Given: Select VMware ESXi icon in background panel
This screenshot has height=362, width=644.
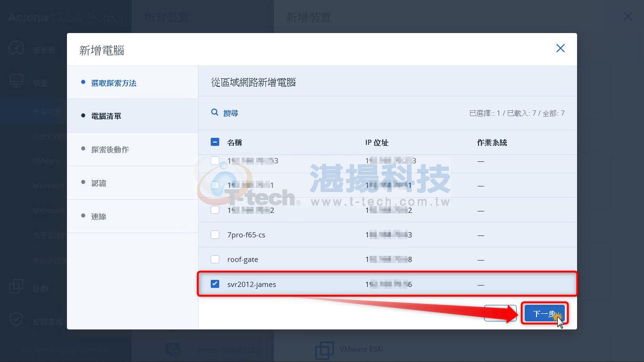Looking at the screenshot, I should (324, 350).
